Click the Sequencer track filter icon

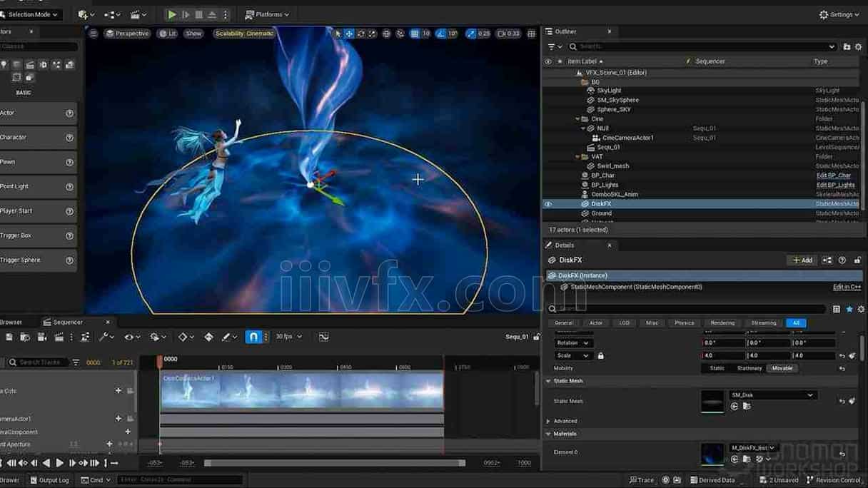[x=76, y=362]
